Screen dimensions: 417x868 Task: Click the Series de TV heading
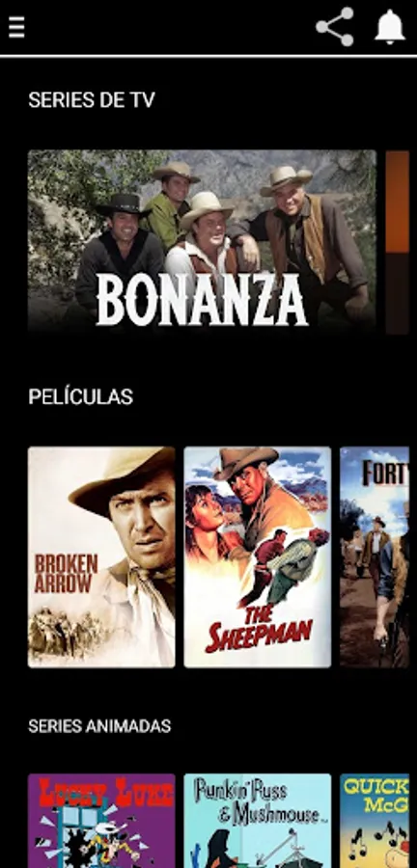tap(92, 99)
